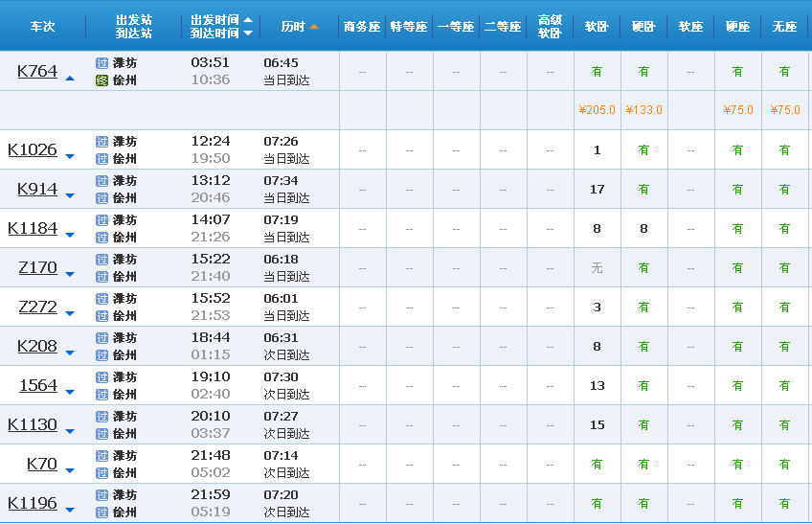The width and height of the screenshot is (812, 524).
Task: Open train K764 details link
Action: pyautogui.click(x=37, y=71)
